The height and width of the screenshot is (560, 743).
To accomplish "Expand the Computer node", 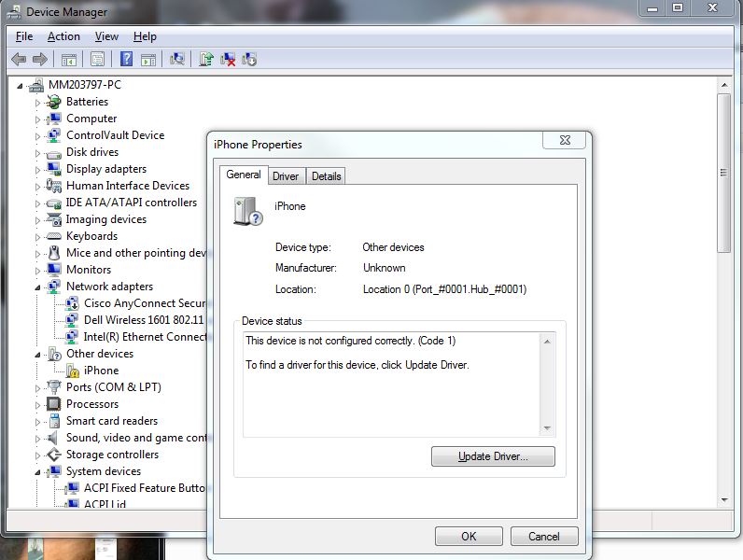I will (x=37, y=119).
